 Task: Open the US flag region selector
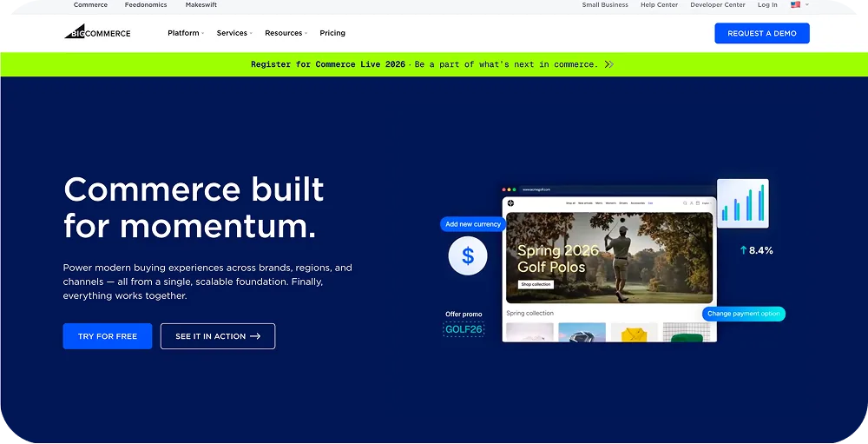(799, 4)
